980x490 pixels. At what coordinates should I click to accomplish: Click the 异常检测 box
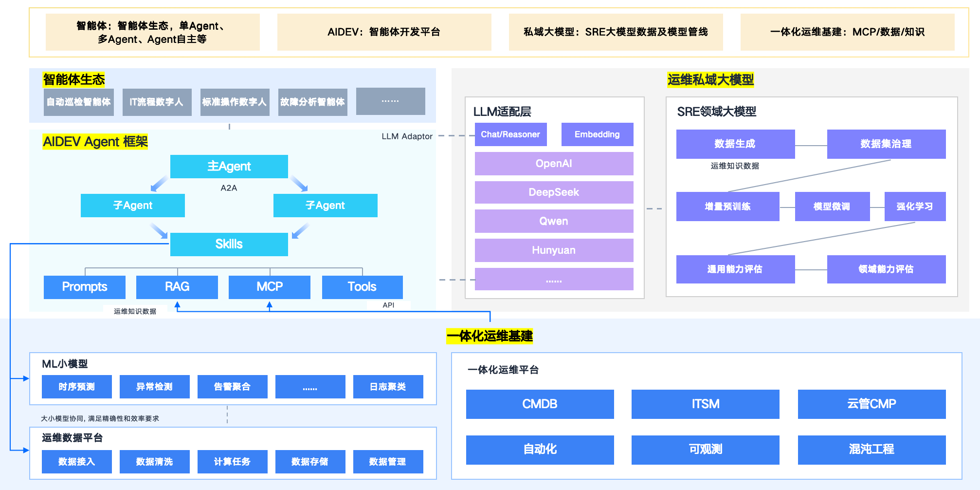click(154, 387)
